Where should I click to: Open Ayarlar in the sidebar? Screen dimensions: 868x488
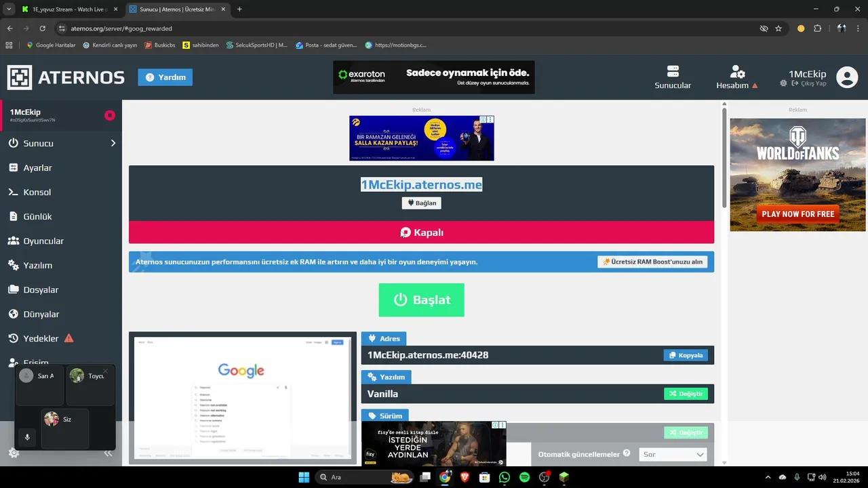(61, 167)
